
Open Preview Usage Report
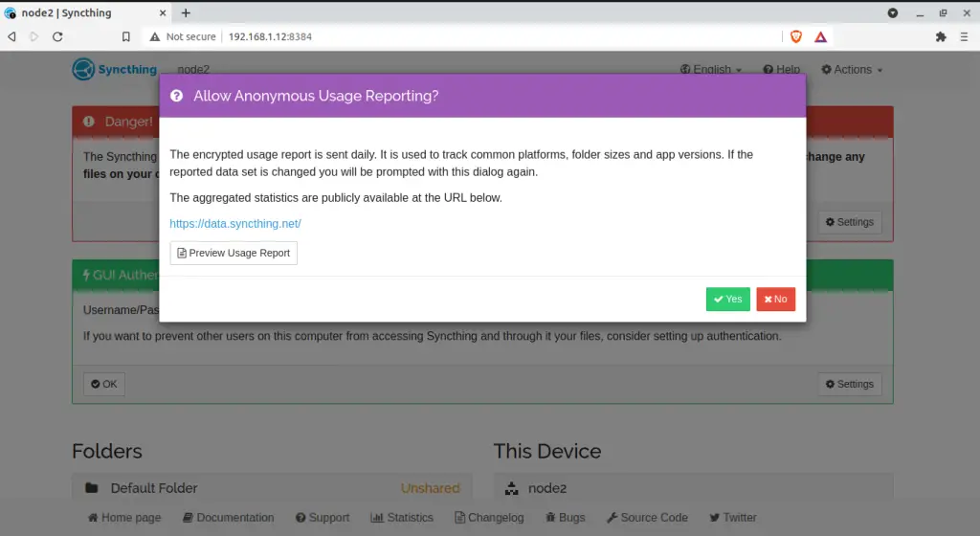[234, 253]
